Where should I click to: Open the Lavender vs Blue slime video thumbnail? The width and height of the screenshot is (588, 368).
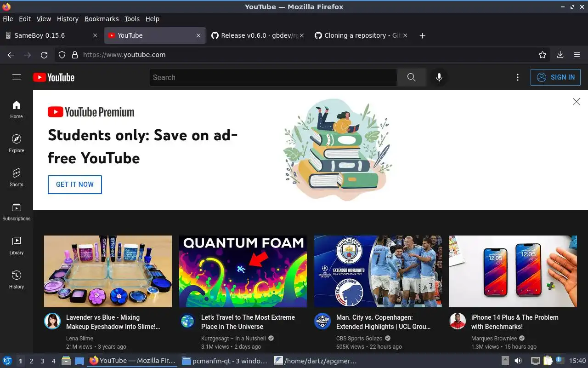tap(108, 271)
